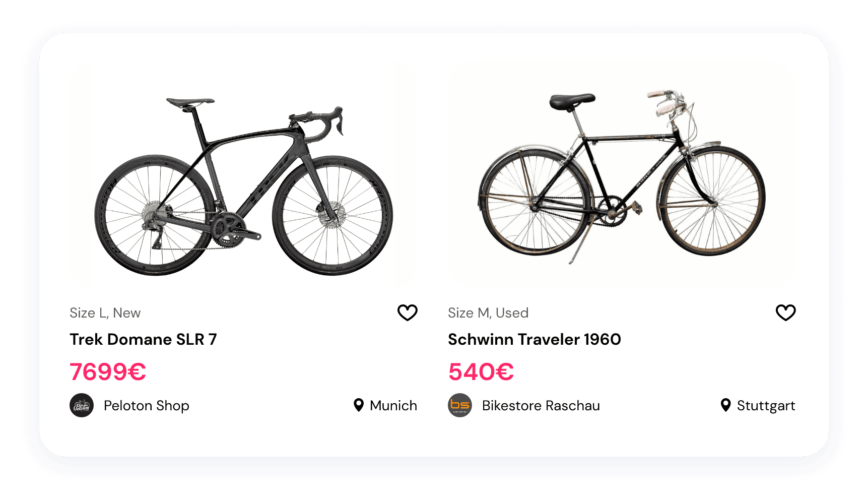Select the Peloton Shop seller logo
Viewport: 868px width, 502px height.
click(82, 406)
